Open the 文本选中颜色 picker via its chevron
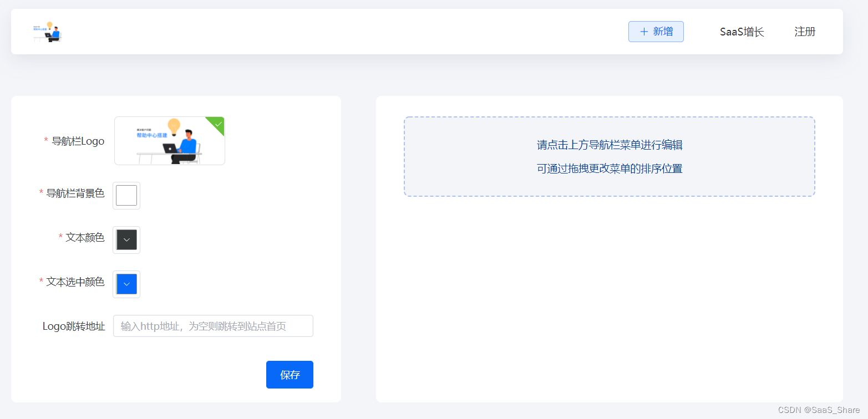Viewport: 868px width, 419px height. 126,284
